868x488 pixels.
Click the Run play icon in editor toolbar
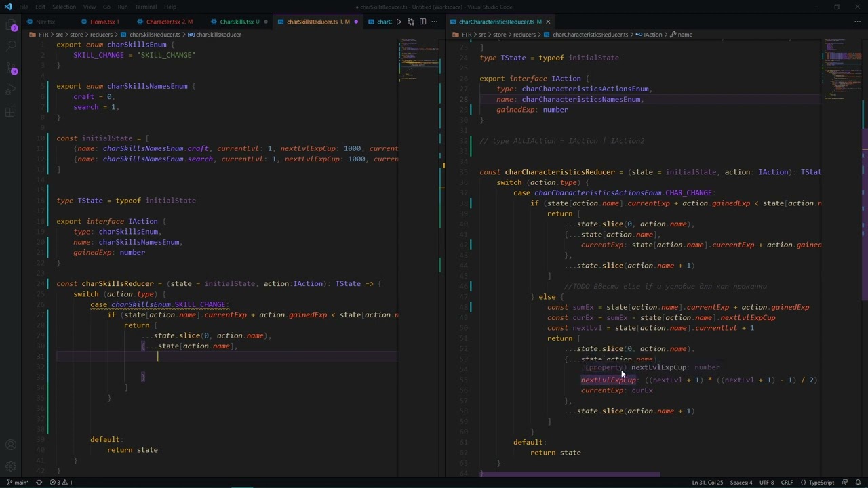[x=399, y=22]
